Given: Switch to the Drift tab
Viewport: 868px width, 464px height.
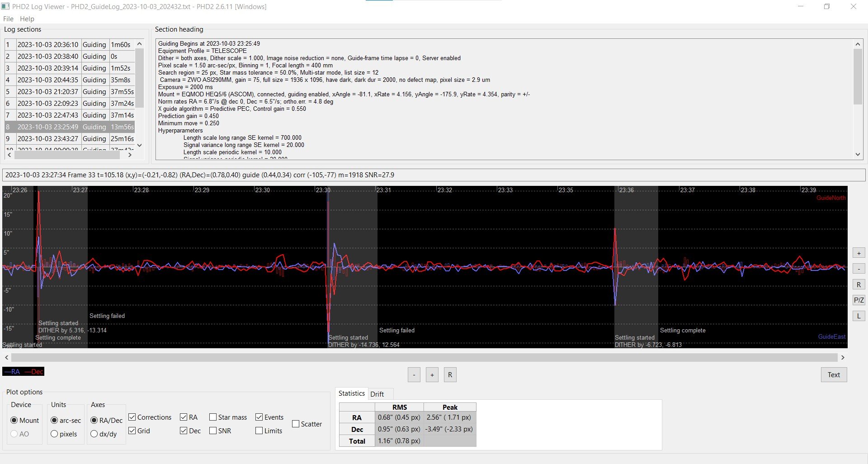Looking at the screenshot, I should 377,394.
